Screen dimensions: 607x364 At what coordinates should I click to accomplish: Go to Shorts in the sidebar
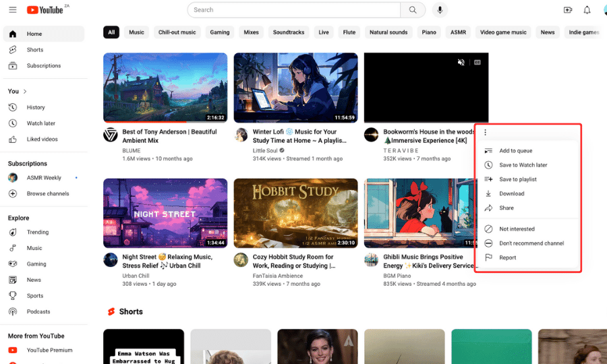coord(35,50)
